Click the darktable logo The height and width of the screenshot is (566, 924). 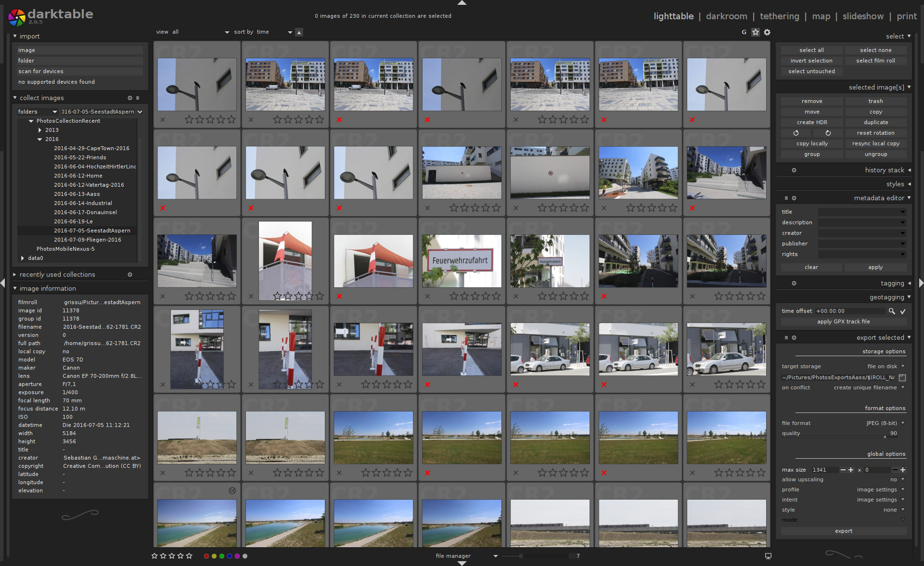(17, 17)
